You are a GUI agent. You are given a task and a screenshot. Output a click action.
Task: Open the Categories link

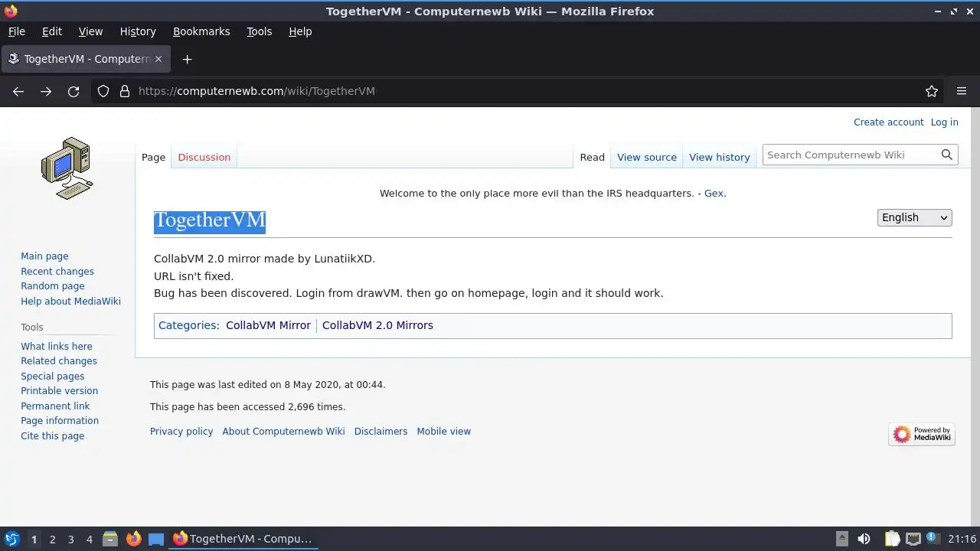188,325
